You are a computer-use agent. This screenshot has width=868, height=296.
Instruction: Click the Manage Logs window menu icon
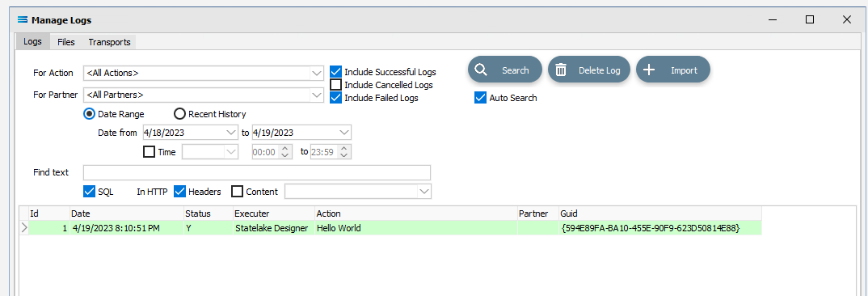point(23,20)
